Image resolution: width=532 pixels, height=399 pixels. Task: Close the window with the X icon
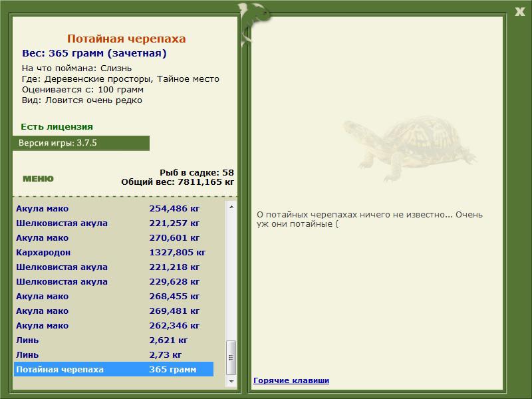tap(519, 11)
